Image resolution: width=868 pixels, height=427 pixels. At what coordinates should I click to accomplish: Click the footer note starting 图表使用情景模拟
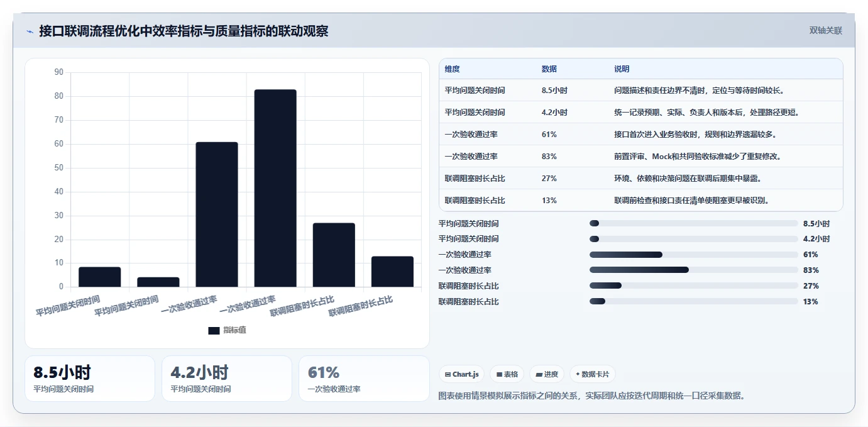[591, 396]
